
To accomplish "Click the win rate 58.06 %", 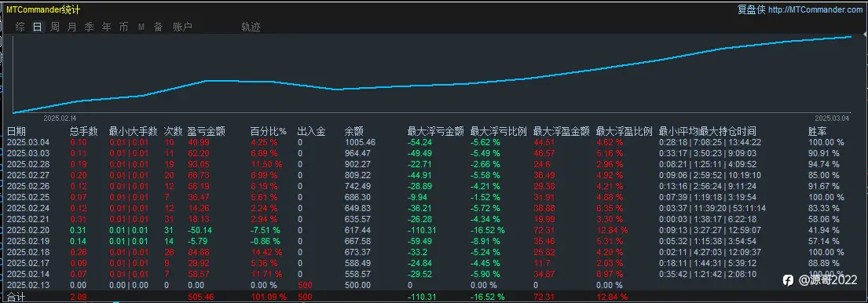I will pos(824,220).
